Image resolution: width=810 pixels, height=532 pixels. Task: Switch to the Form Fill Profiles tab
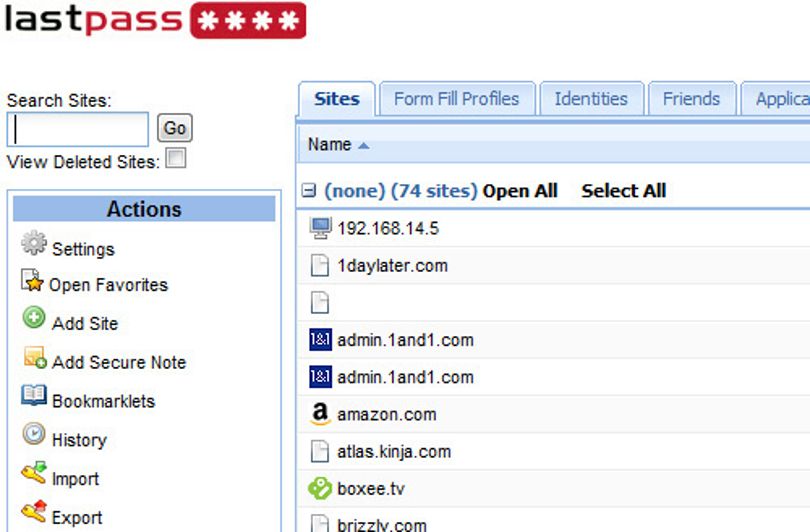pyautogui.click(x=457, y=98)
